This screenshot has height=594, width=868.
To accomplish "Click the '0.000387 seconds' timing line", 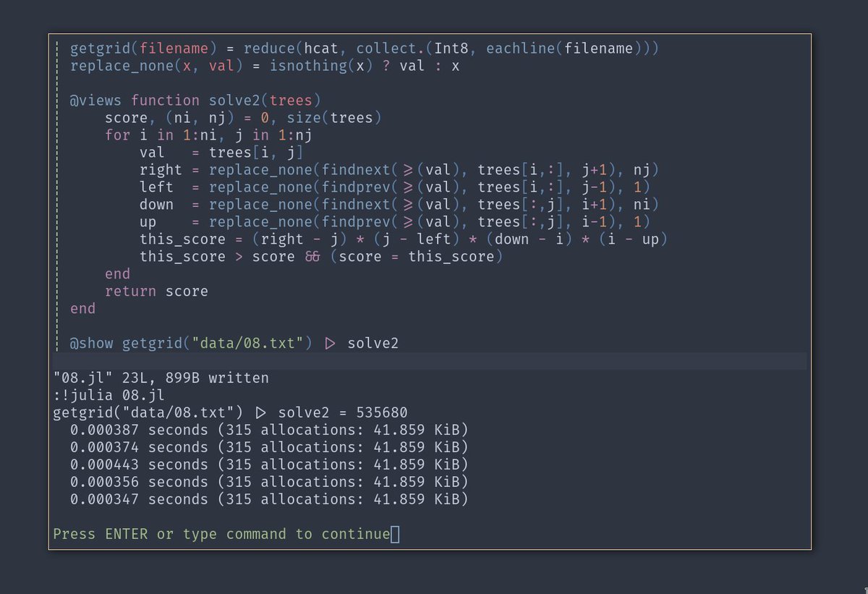I will [x=269, y=430].
